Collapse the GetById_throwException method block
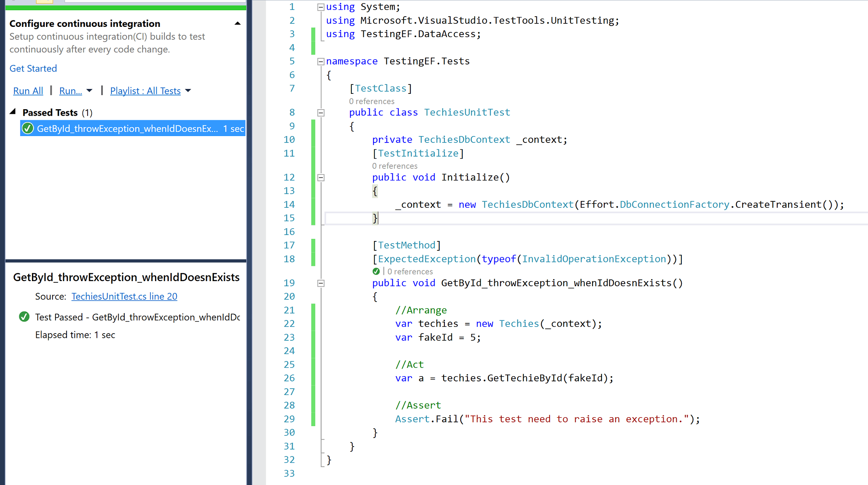This screenshot has width=868, height=485. click(321, 283)
